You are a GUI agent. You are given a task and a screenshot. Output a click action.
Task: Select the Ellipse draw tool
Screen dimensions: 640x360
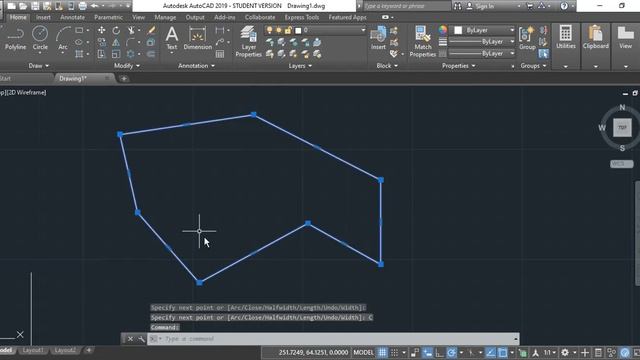(79, 42)
